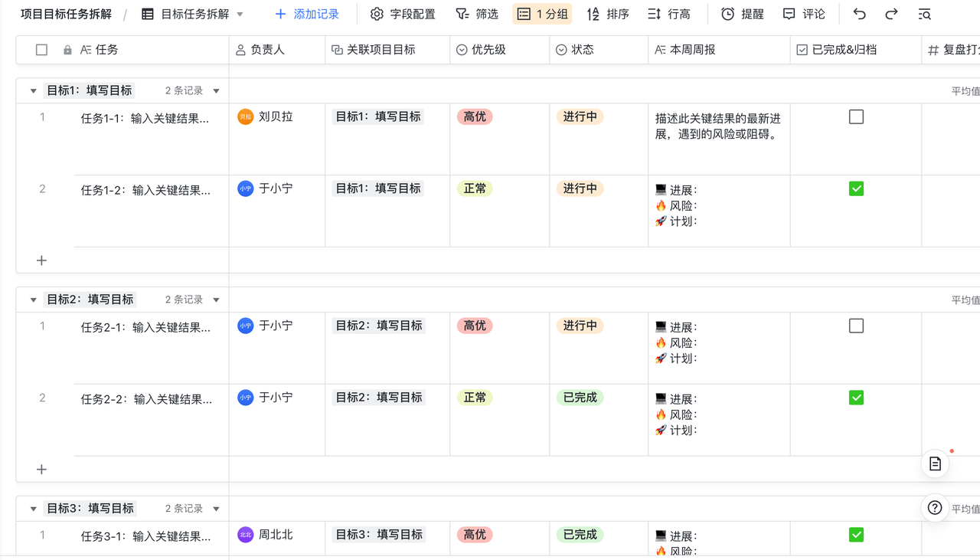Open the 筛选 filter menu
The height and width of the screenshot is (560, 980).
pyautogui.click(x=476, y=14)
